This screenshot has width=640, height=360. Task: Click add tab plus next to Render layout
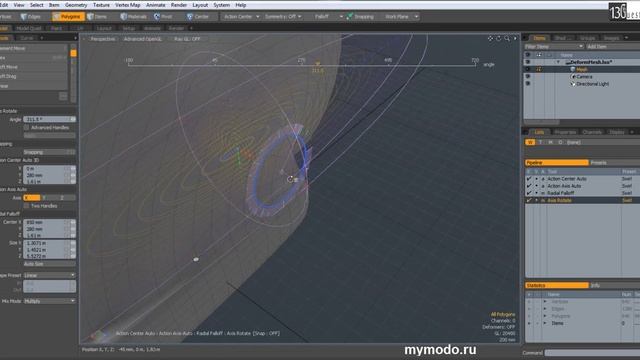[x=191, y=28]
